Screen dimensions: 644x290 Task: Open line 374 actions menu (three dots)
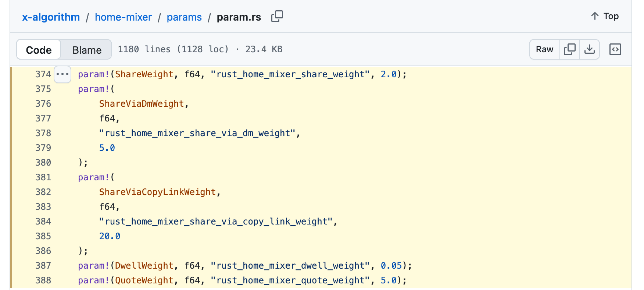click(x=62, y=74)
